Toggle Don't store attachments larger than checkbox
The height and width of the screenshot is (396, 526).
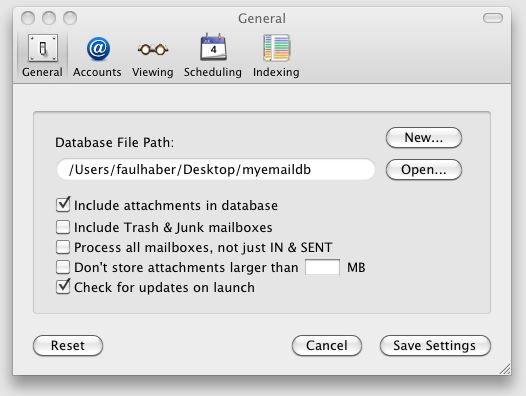[x=63, y=267]
